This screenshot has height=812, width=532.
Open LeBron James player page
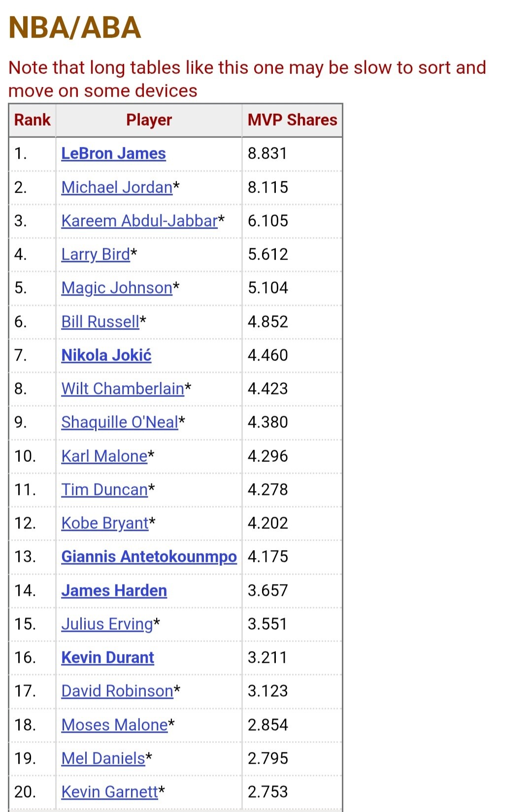pos(113,154)
